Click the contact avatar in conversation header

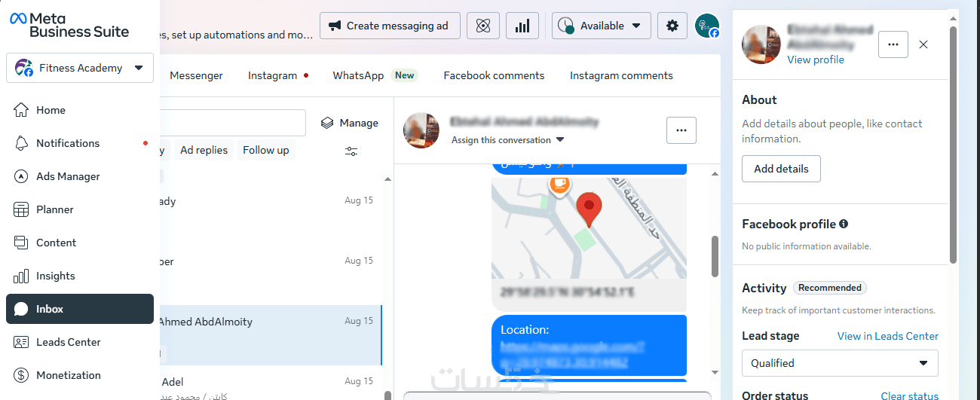421,130
